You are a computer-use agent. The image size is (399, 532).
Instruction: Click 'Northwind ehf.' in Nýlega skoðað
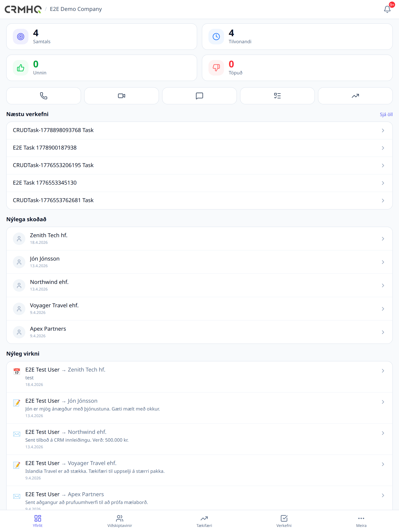coord(49,282)
